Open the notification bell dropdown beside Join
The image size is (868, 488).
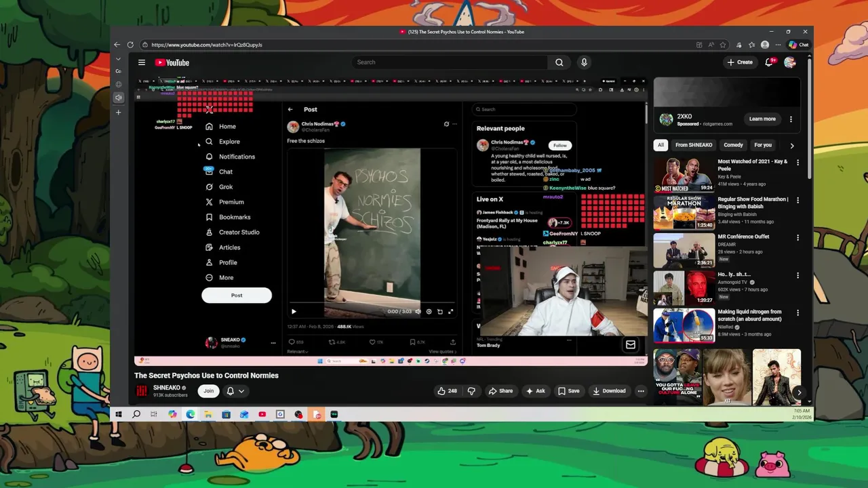pos(235,391)
